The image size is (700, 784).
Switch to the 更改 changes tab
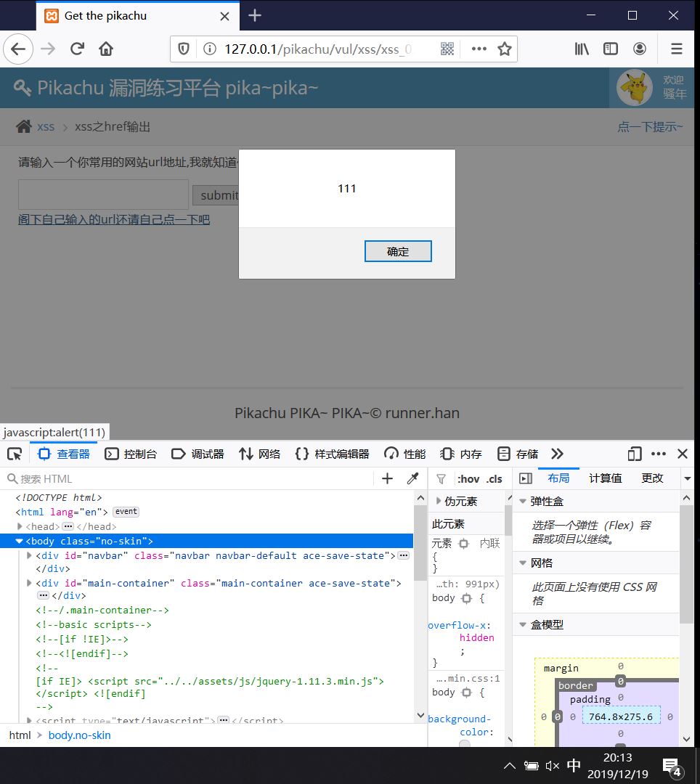tap(653, 478)
